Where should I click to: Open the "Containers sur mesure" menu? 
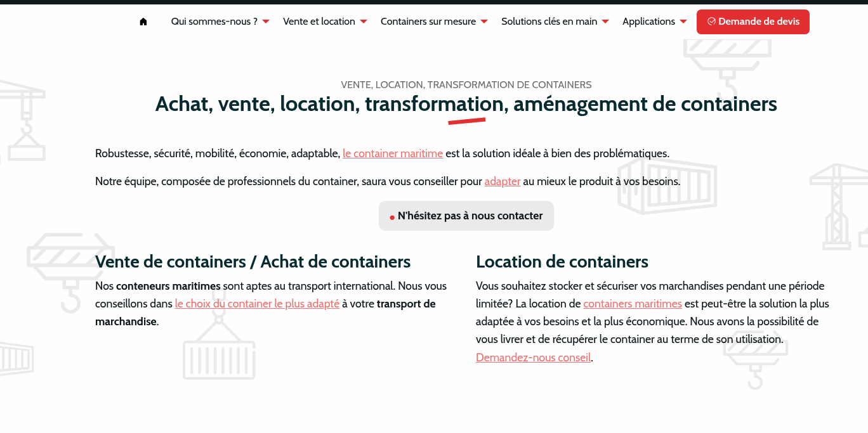(x=428, y=22)
